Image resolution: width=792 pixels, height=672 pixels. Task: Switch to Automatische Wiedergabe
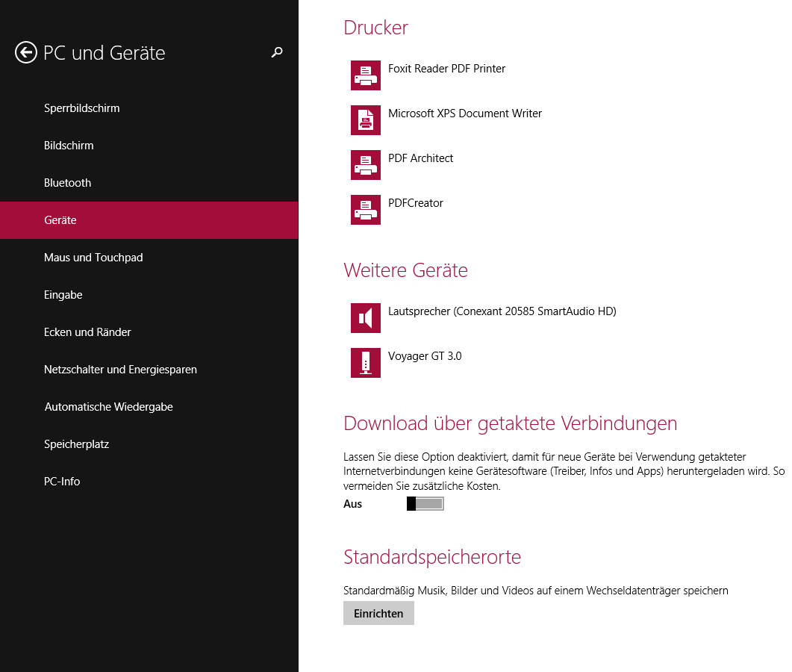click(x=109, y=407)
